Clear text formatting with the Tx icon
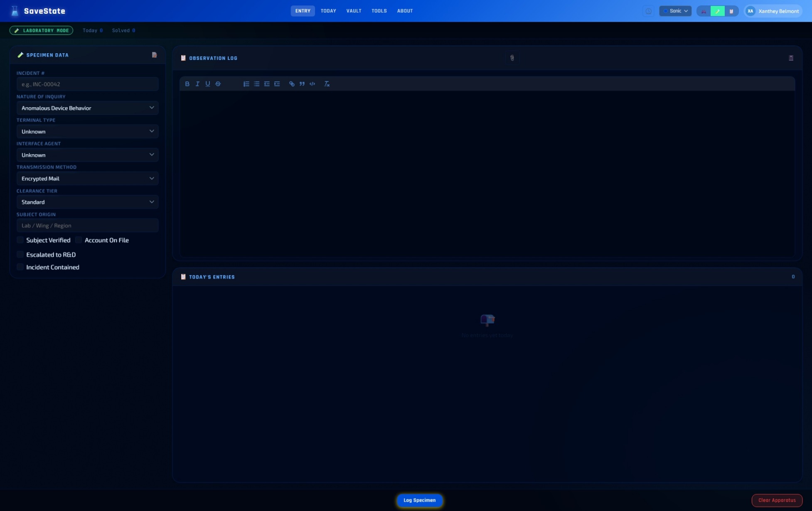Screen dimensions: 812x511 coord(327,84)
